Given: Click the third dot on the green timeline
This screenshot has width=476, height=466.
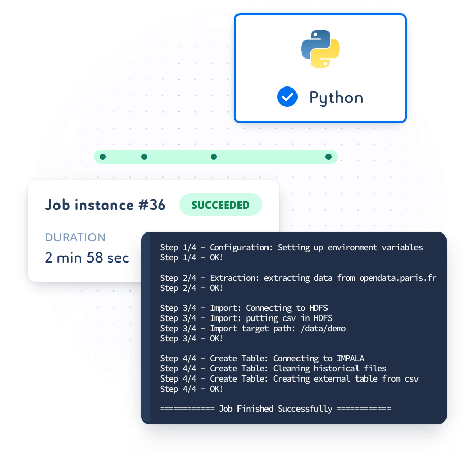Looking at the screenshot, I should coord(214,157).
